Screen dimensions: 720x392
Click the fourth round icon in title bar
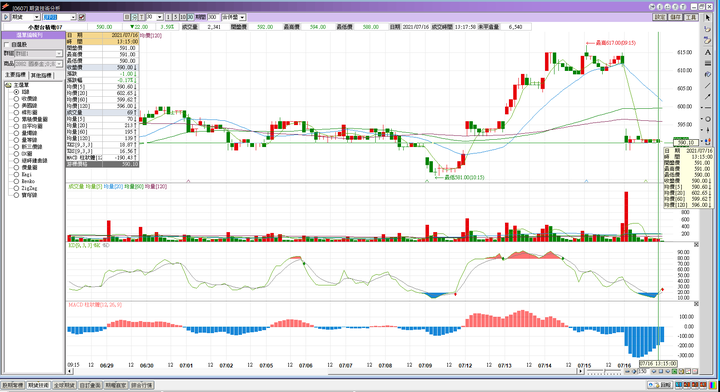pyautogui.click(x=675, y=7)
